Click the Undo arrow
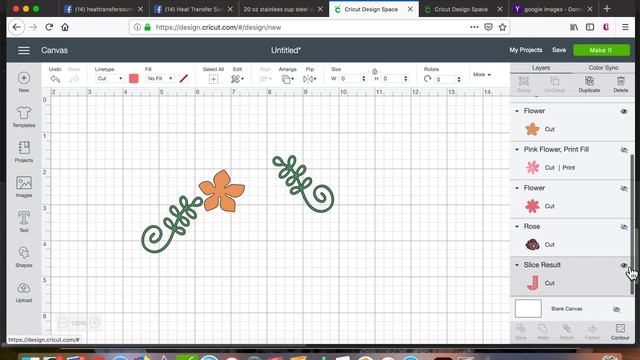The width and height of the screenshot is (640, 360). pos(55,79)
